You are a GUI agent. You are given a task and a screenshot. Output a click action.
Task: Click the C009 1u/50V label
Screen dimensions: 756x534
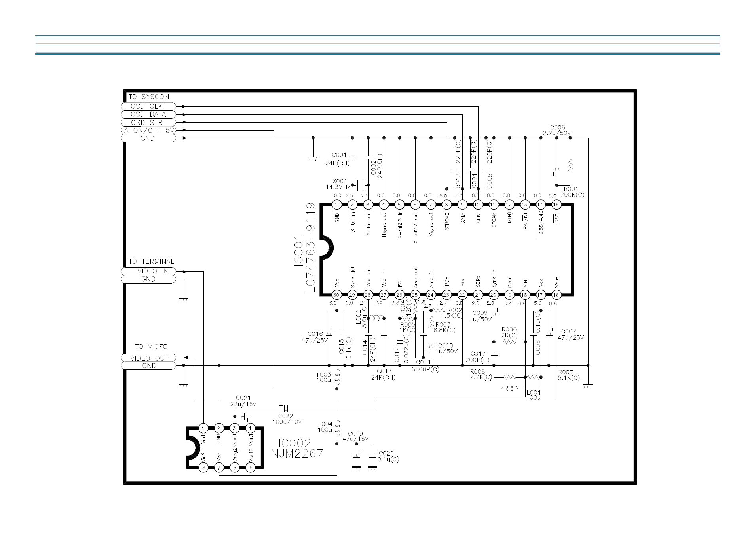[480, 316]
